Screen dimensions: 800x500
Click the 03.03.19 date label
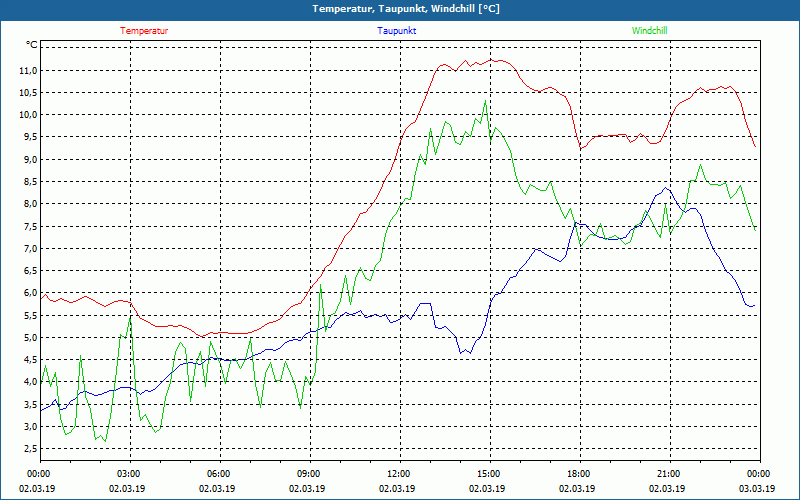(756, 489)
